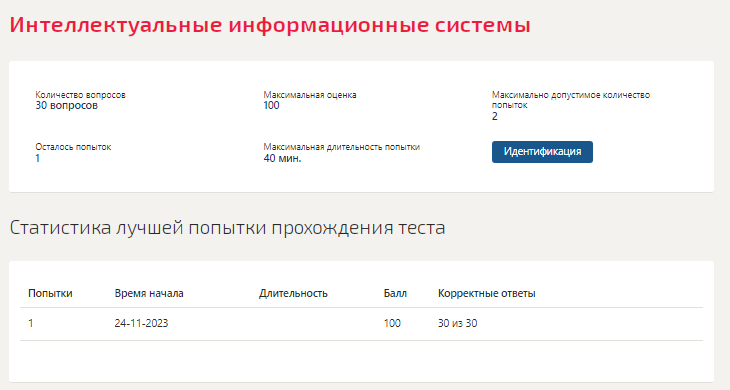Click the Время начала column header
Viewport: 730px width, 390px height.
point(149,293)
